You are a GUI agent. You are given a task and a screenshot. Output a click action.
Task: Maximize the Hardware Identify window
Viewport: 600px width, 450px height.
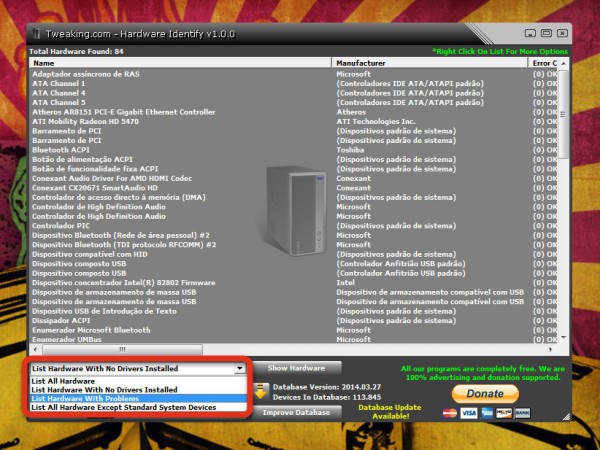[x=546, y=33]
